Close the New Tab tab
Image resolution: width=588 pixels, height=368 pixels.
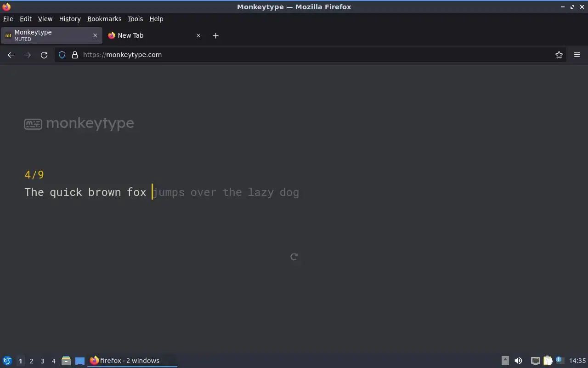(198, 35)
